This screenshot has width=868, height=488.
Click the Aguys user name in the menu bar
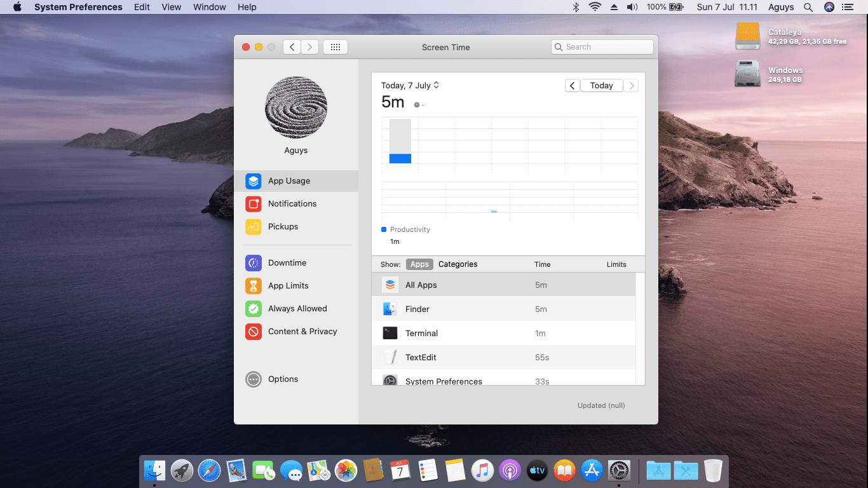pyautogui.click(x=781, y=7)
